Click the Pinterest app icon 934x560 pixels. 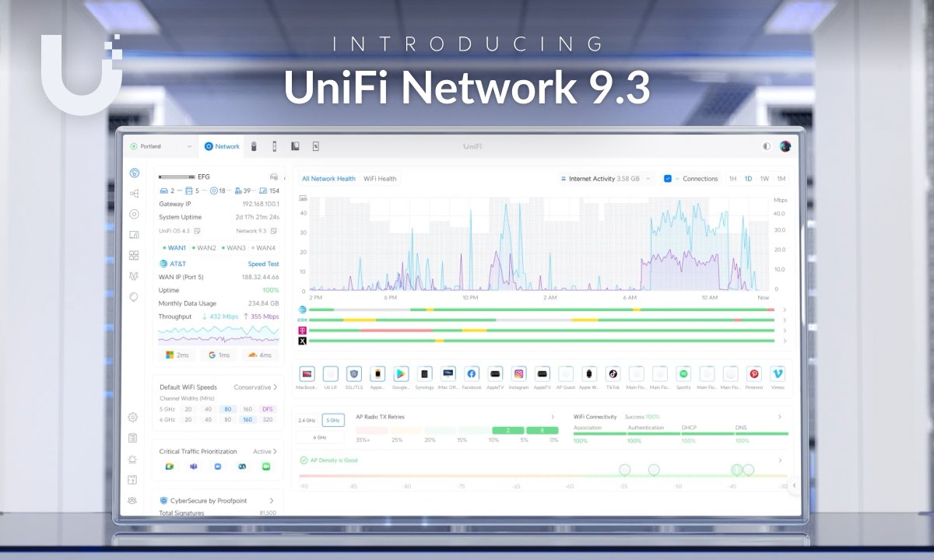coord(753,374)
